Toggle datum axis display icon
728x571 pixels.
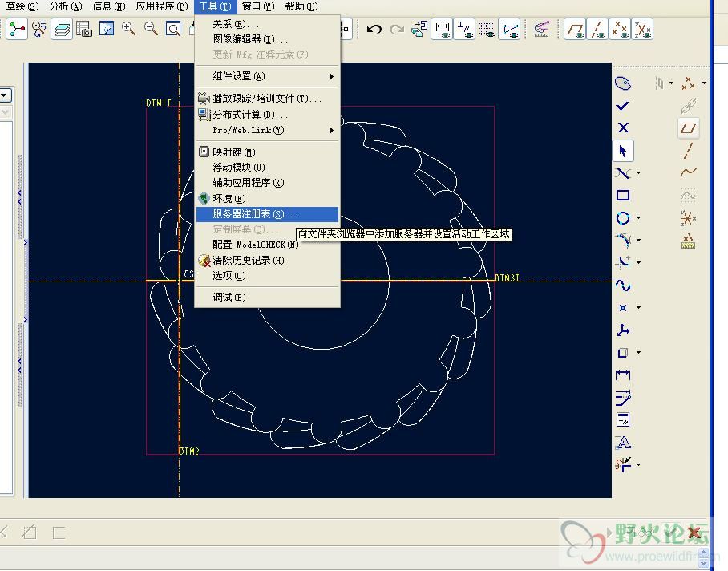[597, 30]
